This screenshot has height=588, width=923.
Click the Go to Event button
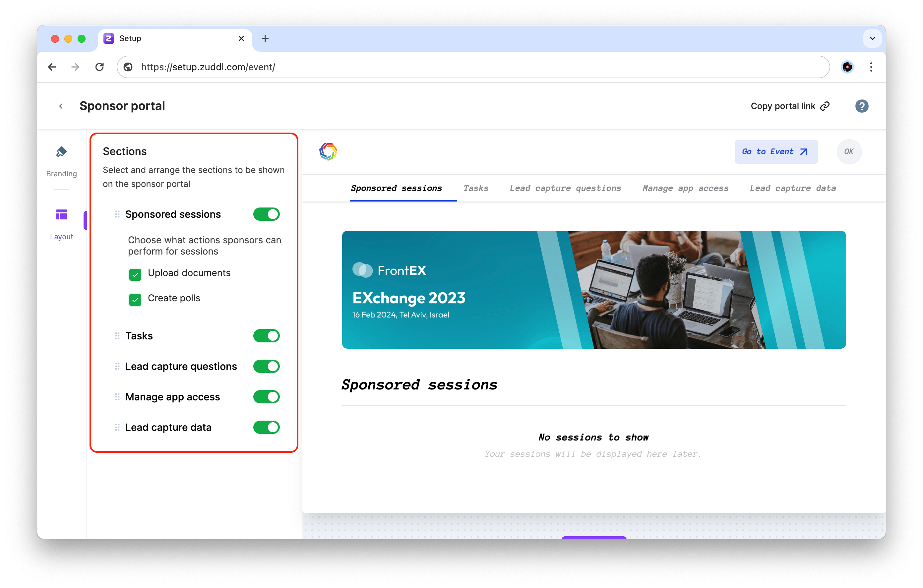pos(776,152)
